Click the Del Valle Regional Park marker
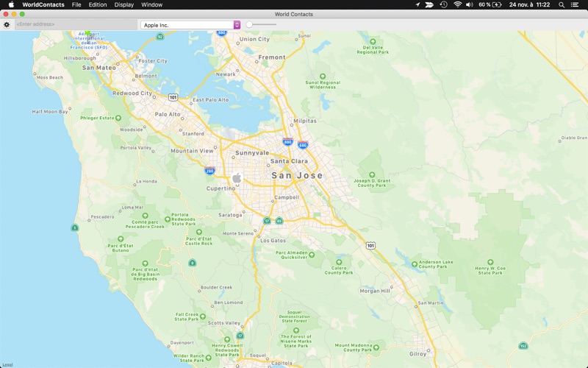This screenshot has width=588, height=368. pyautogui.click(x=373, y=42)
